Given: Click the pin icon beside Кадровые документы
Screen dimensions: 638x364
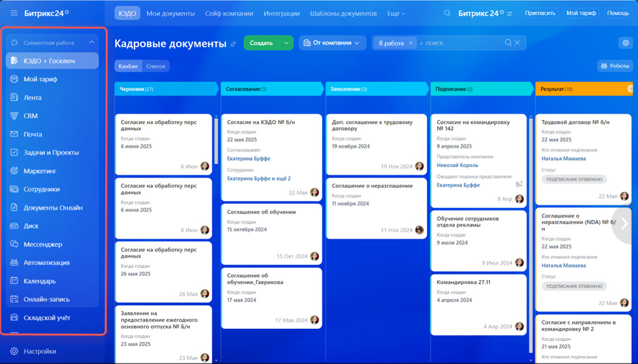Looking at the screenshot, I should pyautogui.click(x=233, y=44).
